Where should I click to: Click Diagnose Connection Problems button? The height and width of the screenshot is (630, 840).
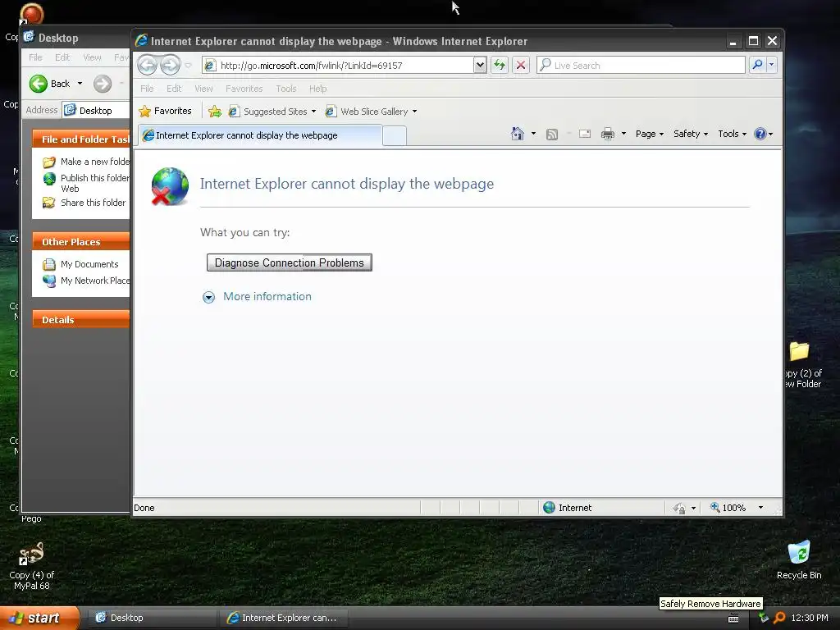click(x=290, y=262)
